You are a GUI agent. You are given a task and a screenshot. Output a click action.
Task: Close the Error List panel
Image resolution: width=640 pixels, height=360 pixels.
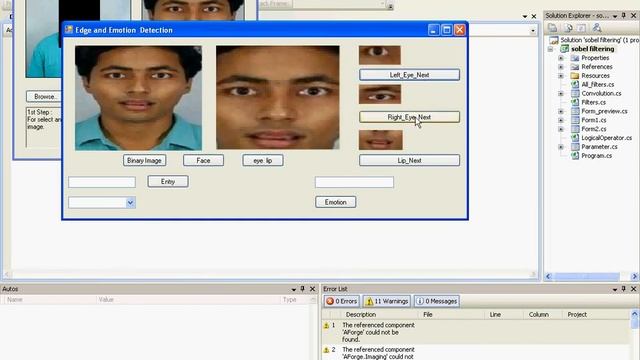click(633, 289)
